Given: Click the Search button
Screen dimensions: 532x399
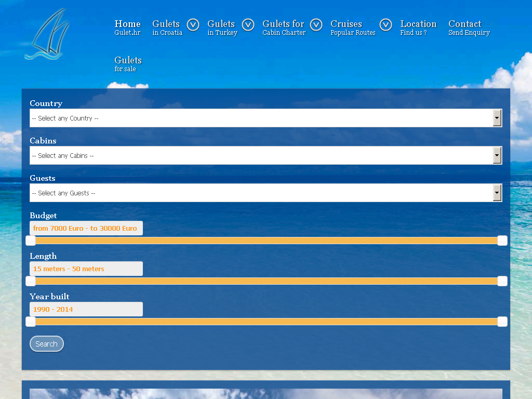Looking at the screenshot, I should [x=46, y=344].
